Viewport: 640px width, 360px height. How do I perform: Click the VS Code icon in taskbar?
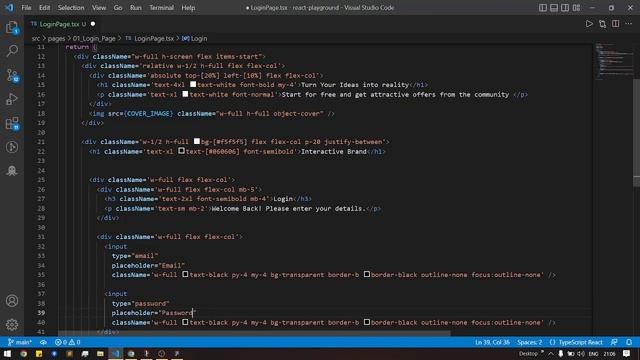(116, 353)
